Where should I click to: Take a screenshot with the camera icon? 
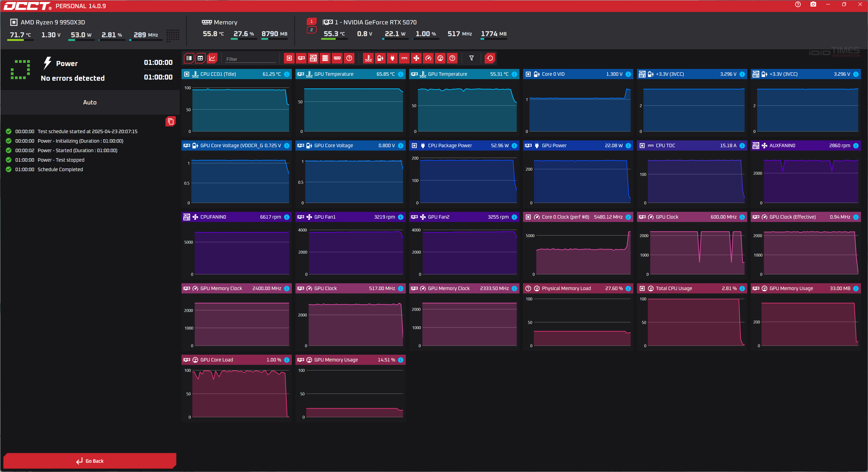click(813, 4)
